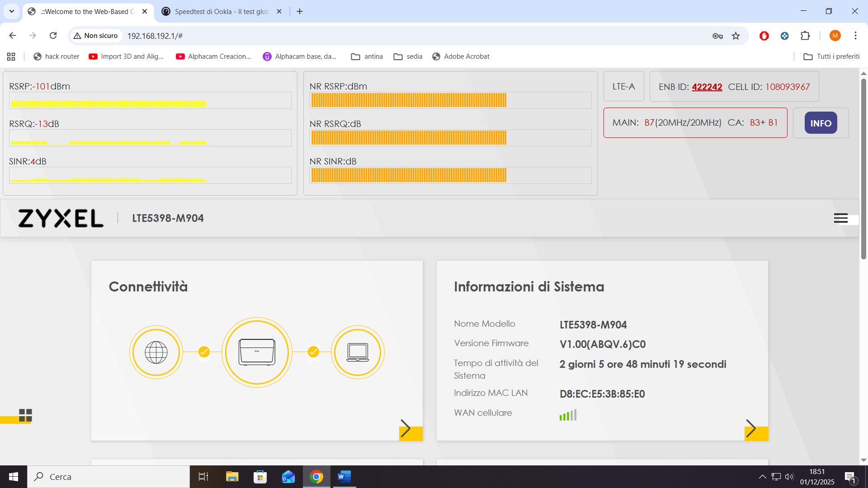Open Word from the Windows taskbar
Screen dimensions: 868x488
pos(344,477)
